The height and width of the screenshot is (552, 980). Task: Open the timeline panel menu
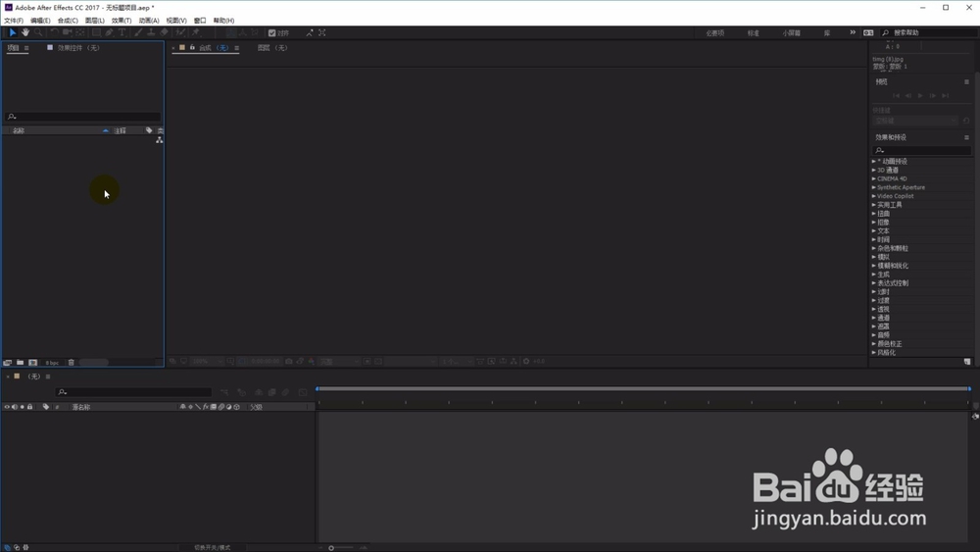click(x=47, y=376)
